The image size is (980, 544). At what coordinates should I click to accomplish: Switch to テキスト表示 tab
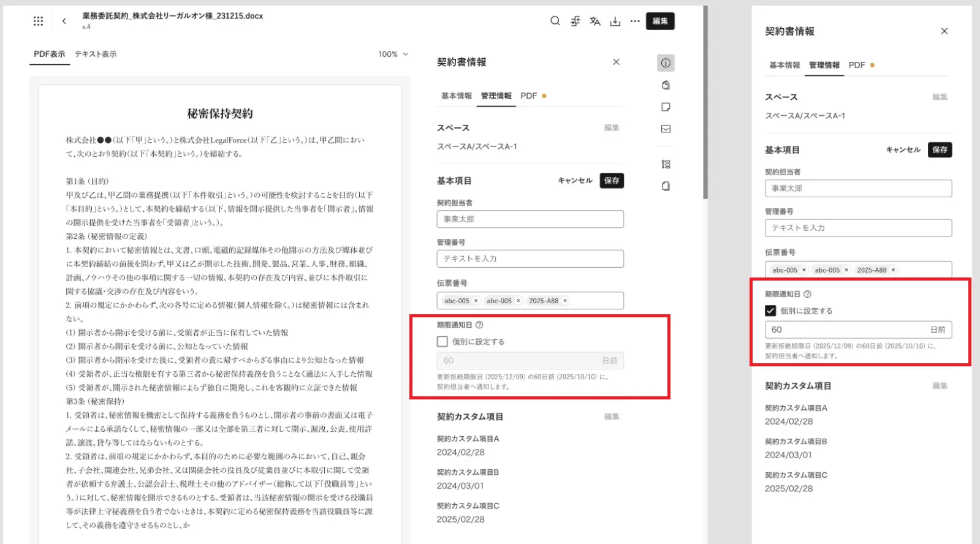pos(96,55)
